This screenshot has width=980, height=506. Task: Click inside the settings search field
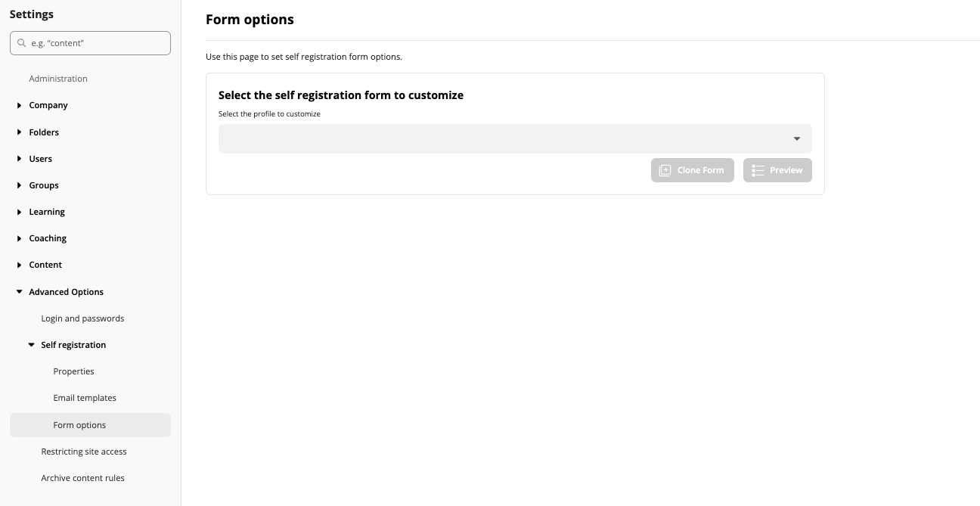pyautogui.click(x=90, y=43)
